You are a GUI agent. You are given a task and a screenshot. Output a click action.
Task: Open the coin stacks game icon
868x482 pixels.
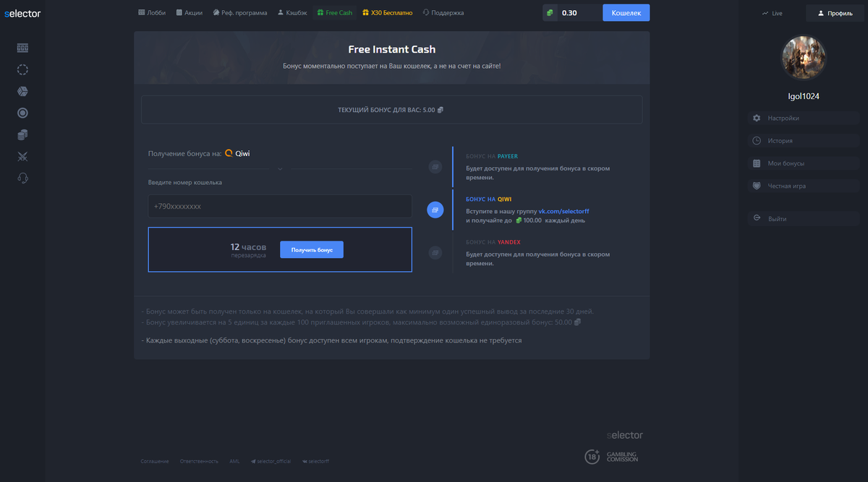(22, 134)
